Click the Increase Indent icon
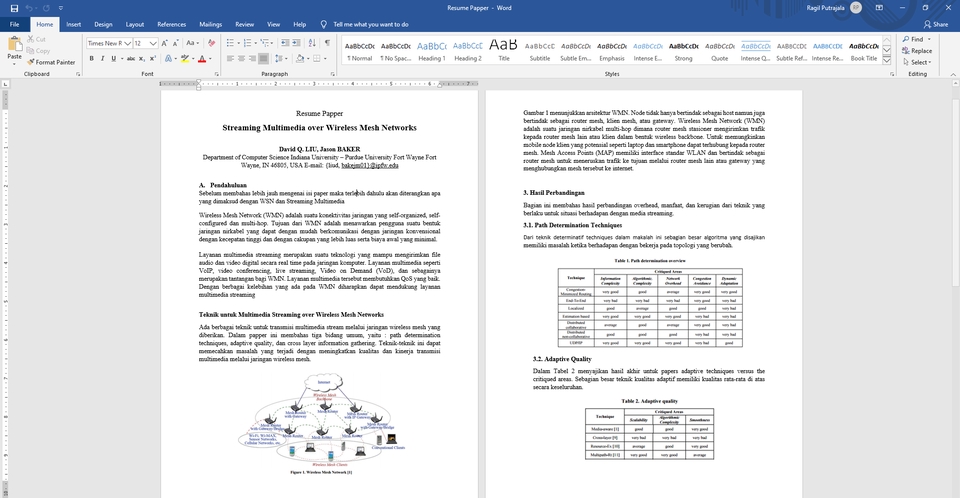Screen dimensions: 960x498 [296, 43]
